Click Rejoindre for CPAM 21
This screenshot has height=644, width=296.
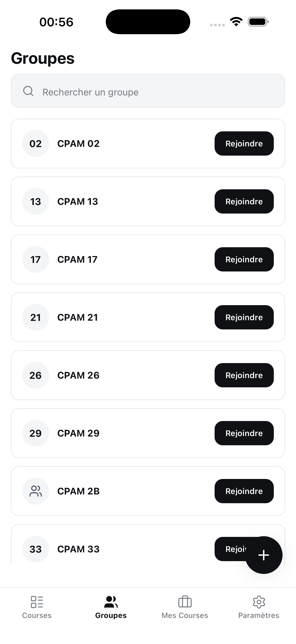[x=244, y=317]
